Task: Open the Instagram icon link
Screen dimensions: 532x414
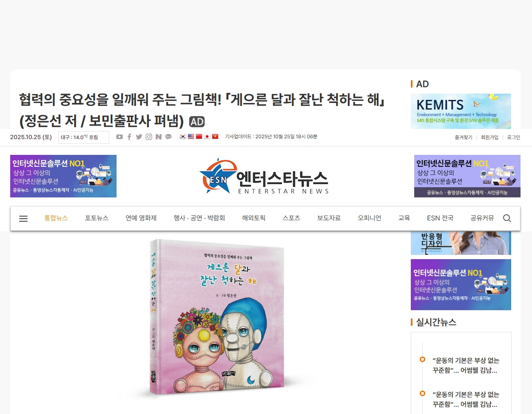Action: (149, 137)
